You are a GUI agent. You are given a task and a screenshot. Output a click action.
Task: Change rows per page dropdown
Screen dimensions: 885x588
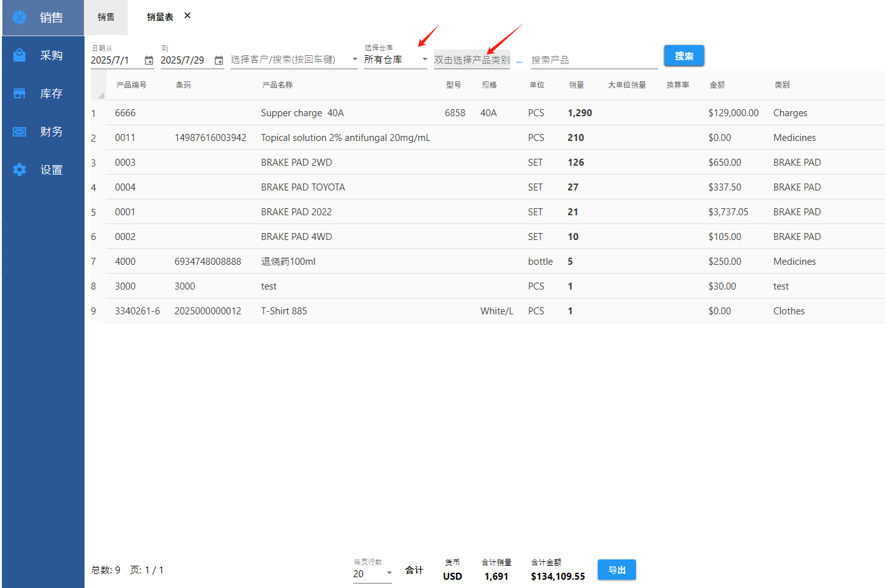[389, 573]
